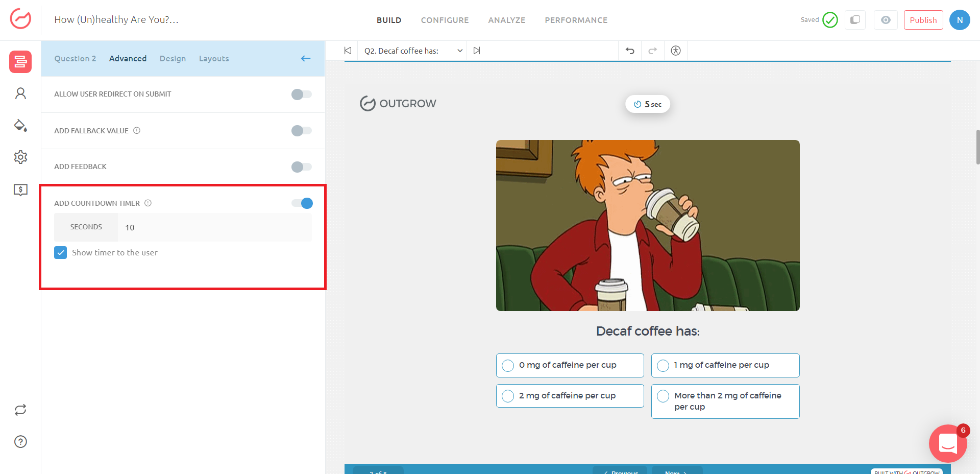Open the chat widget bubble
This screenshot has width=980, height=474.
point(948,443)
